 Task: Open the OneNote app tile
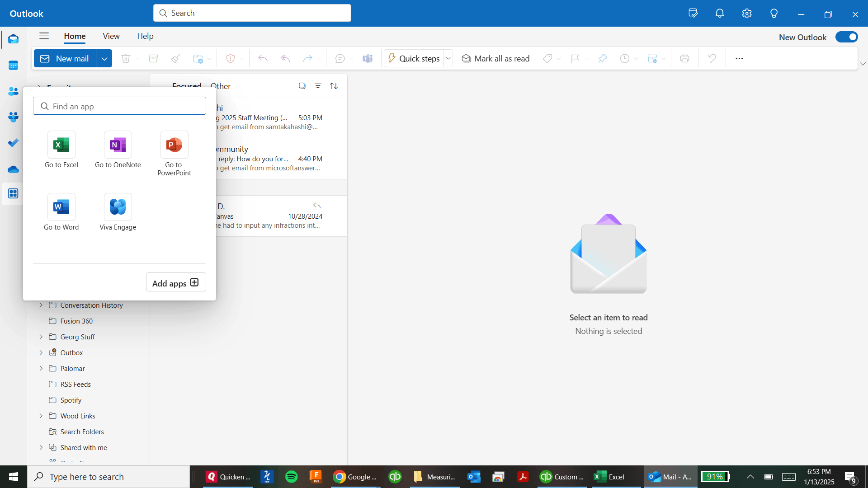118,150
